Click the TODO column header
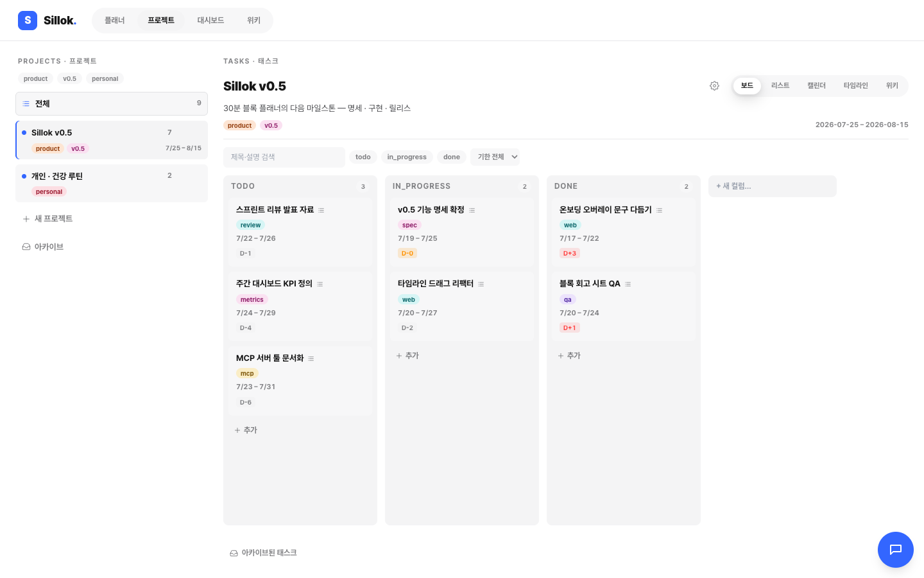 point(243,186)
